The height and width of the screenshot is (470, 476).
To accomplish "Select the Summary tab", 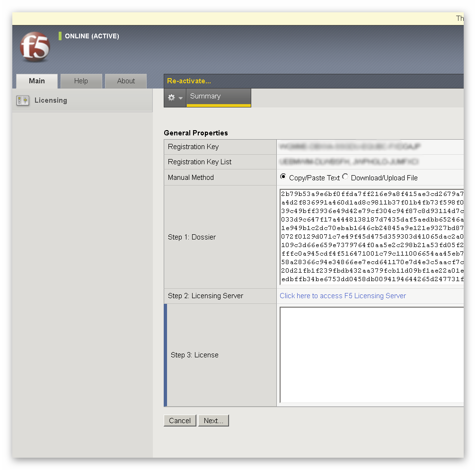I will [219, 97].
